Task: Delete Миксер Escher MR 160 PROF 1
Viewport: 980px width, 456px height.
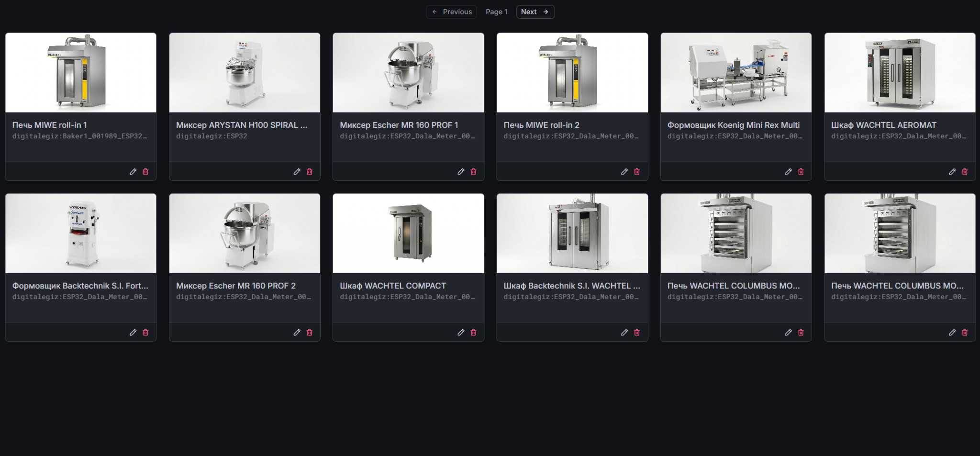Action: tap(473, 172)
